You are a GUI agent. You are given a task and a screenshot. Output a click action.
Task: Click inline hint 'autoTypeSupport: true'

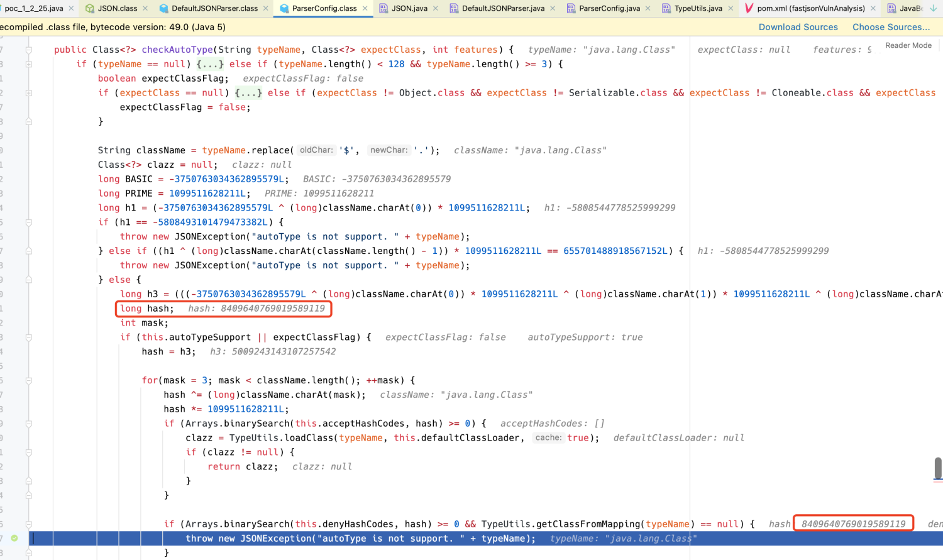[x=585, y=338]
